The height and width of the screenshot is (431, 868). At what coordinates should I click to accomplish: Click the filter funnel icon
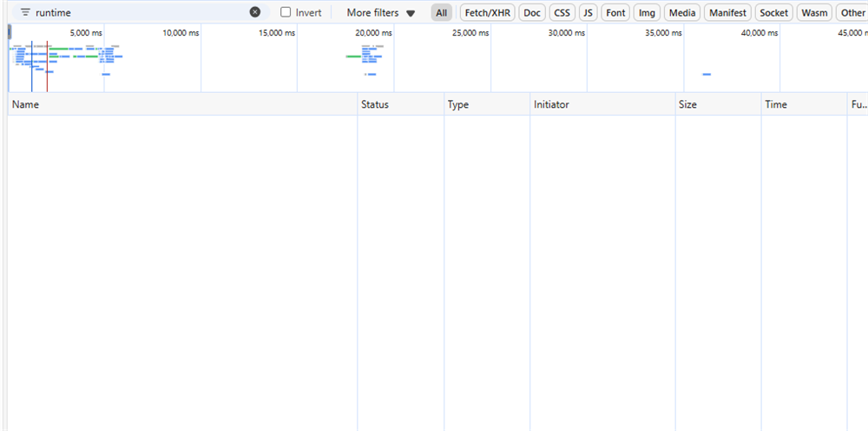tap(25, 12)
